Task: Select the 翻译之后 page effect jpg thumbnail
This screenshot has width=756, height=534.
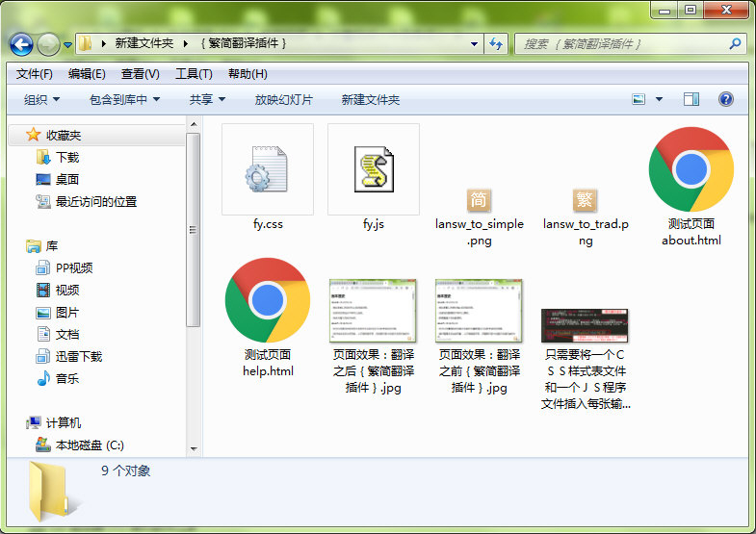Action: point(374,311)
